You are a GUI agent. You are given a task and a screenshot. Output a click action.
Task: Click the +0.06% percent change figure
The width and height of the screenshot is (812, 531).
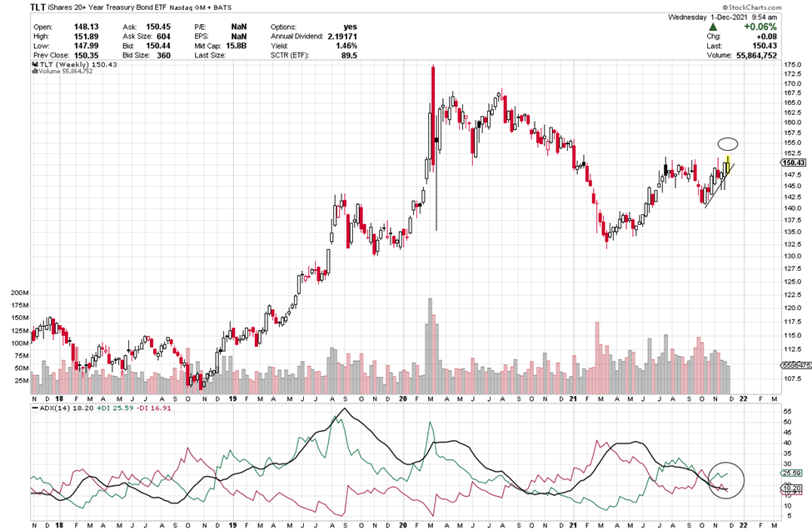coord(760,27)
